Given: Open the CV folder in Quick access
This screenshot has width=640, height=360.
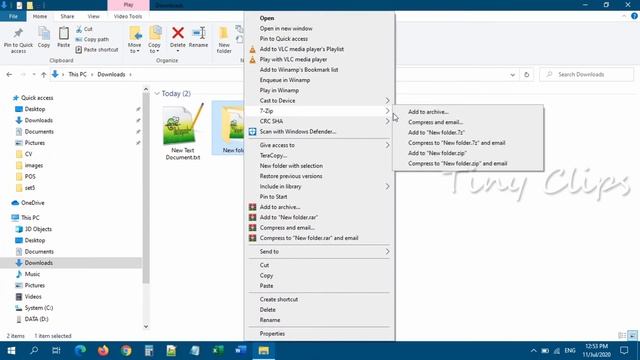Looking at the screenshot, I should tap(28, 154).
